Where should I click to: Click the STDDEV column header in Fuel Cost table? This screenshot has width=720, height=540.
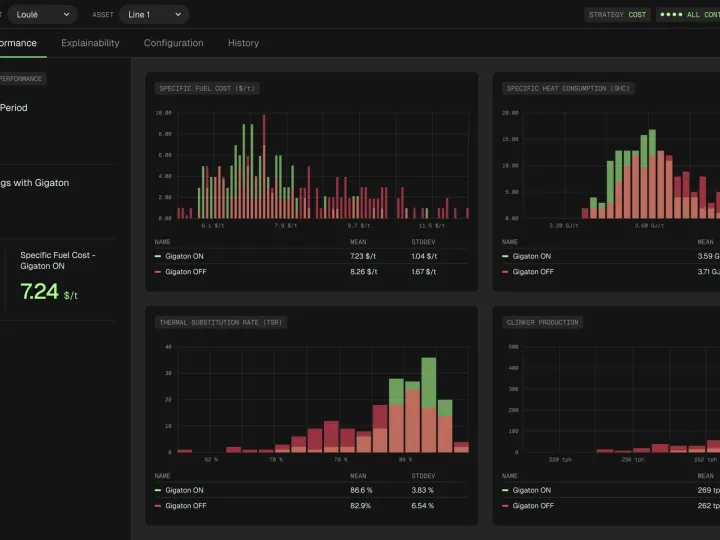423,242
